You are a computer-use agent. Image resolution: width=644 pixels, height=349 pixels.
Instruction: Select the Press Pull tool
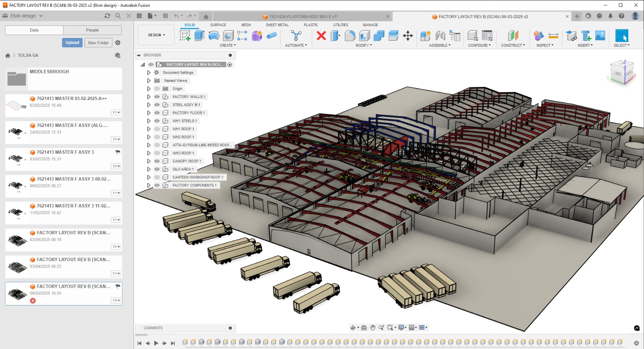[x=335, y=35]
